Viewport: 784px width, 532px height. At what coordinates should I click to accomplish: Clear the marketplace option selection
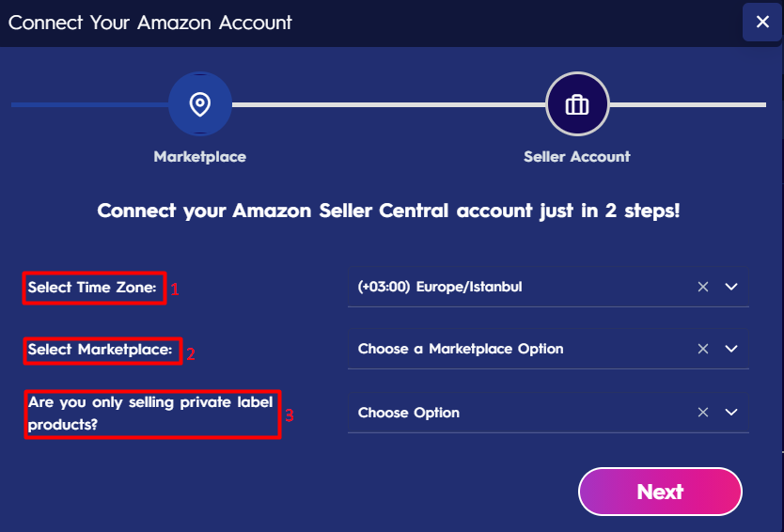[x=703, y=349]
